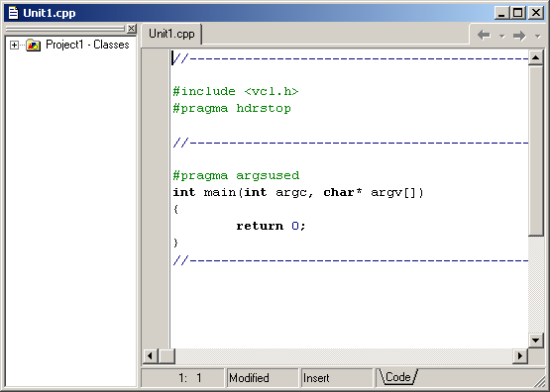550x392 pixels.
Task: Close the class explorer panel
Action: point(132,29)
